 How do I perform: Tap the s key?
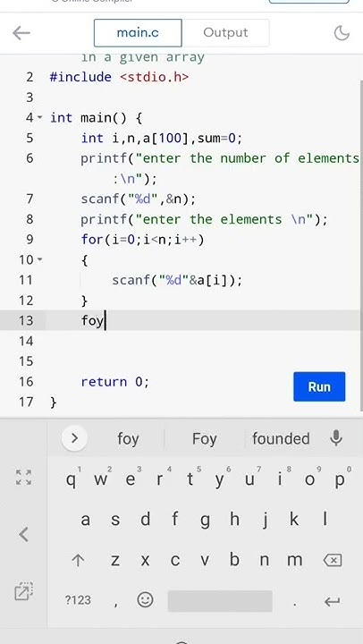pyautogui.click(x=115, y=520)
